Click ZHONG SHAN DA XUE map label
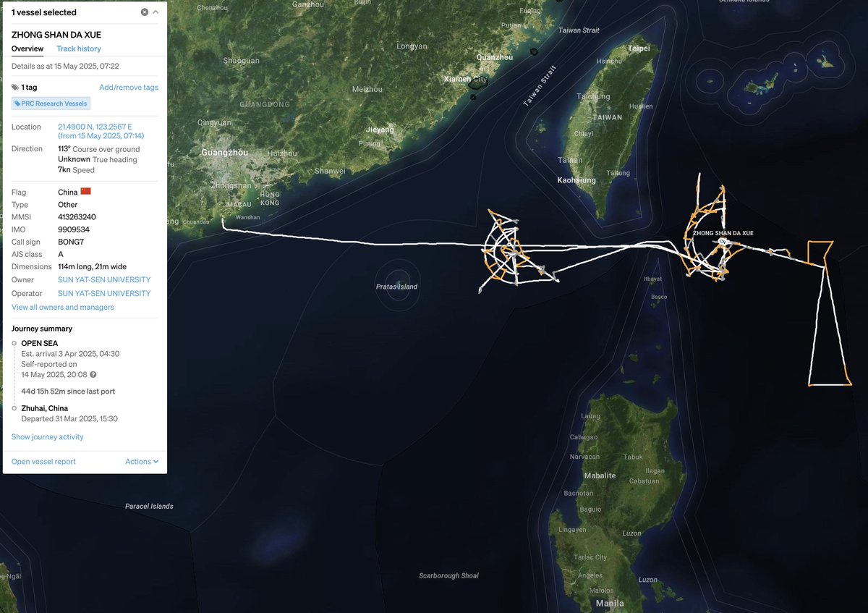Image resolution: width=868 pixels, height=613 pixels. 723,234
